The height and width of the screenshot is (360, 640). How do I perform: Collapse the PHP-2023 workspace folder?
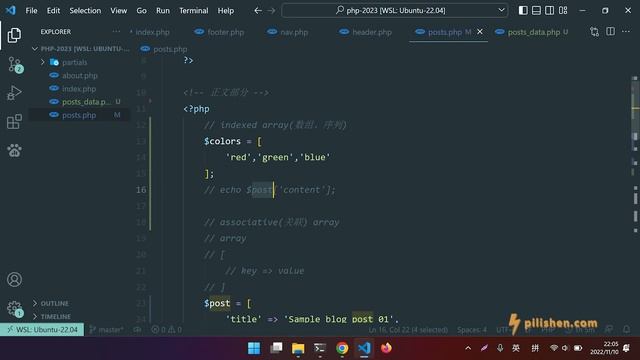click(35, 49)
